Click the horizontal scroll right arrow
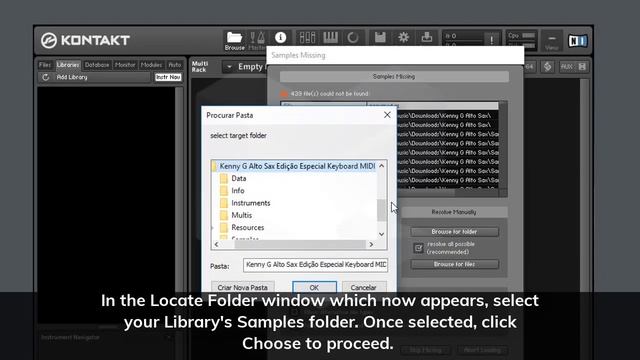 371,244
